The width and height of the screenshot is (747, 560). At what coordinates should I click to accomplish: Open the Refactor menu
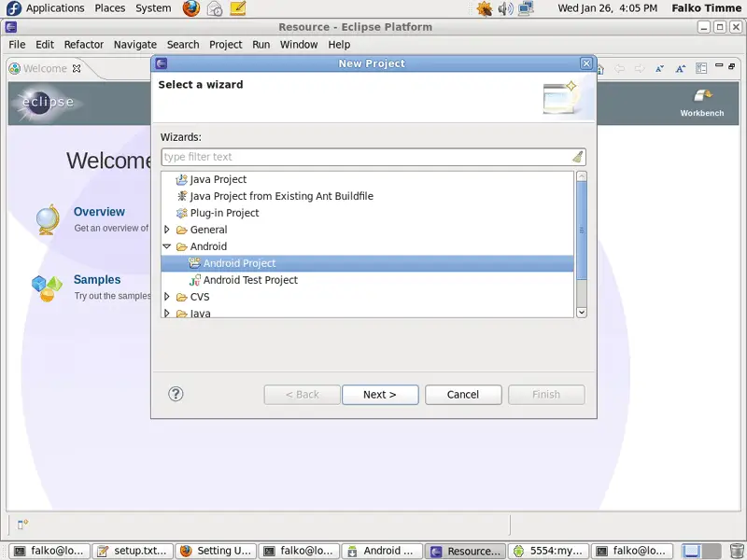(x=84, y=44)
